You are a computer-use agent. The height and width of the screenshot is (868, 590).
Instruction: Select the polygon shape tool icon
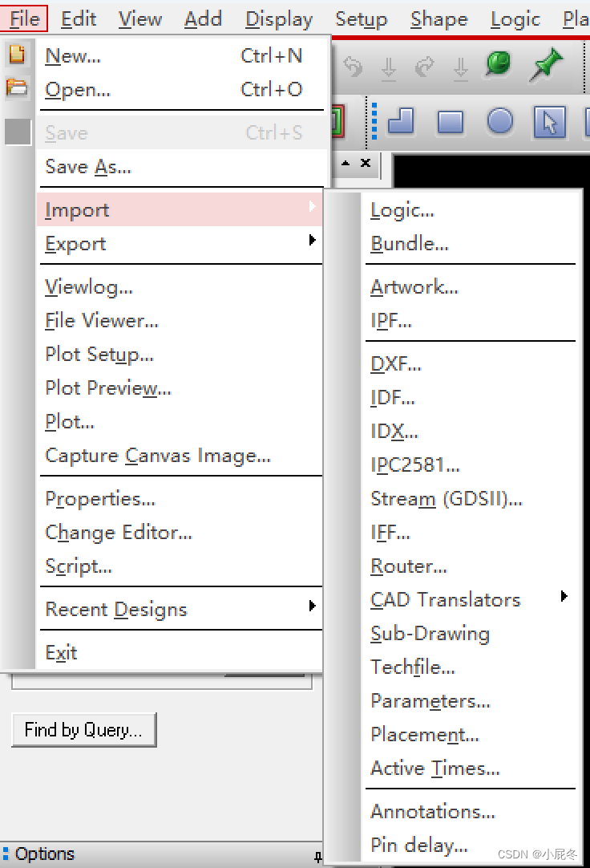coord(401,121)
